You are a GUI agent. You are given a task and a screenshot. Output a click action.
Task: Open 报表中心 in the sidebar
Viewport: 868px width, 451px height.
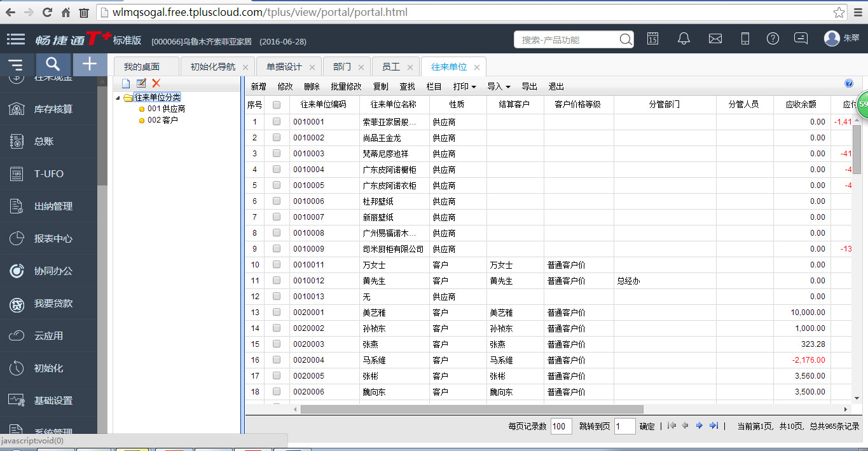(x=48, y=239)
